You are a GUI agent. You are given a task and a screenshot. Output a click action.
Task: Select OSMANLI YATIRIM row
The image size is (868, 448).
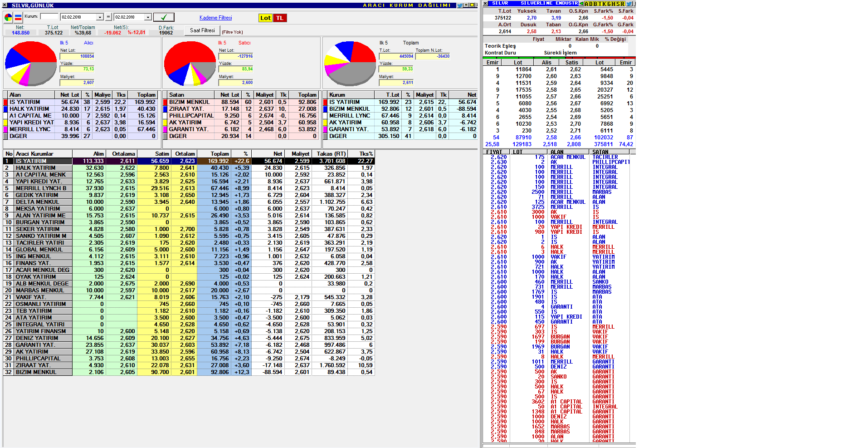click(189, 304)
